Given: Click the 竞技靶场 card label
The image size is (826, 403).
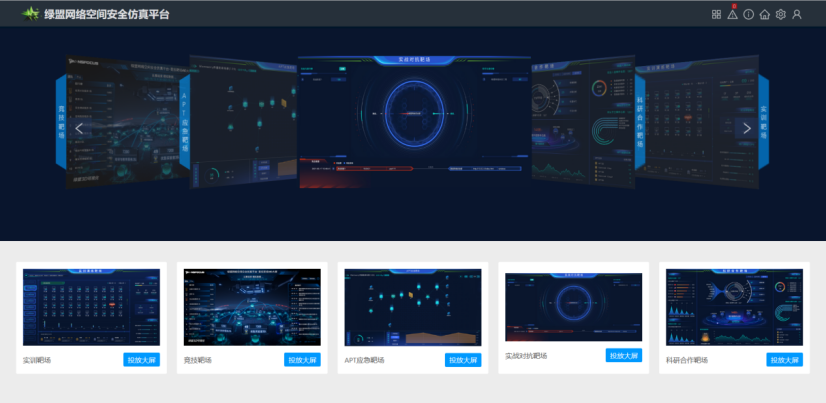Looking at the screenshot, I should [198, 360].
